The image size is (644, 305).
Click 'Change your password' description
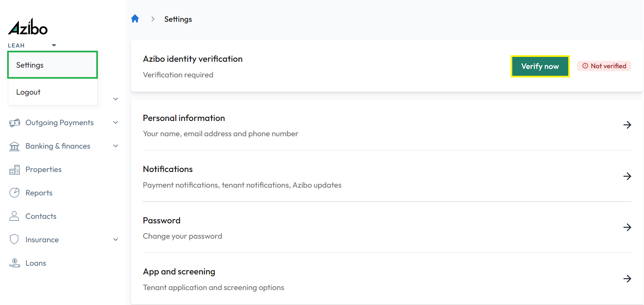(182, 236)
